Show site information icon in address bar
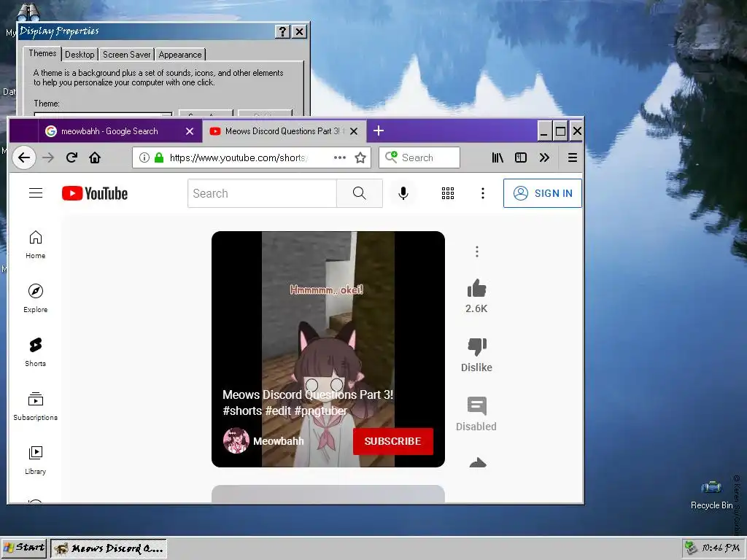Viewport: 747px width, 560px height. coord(144,157)
